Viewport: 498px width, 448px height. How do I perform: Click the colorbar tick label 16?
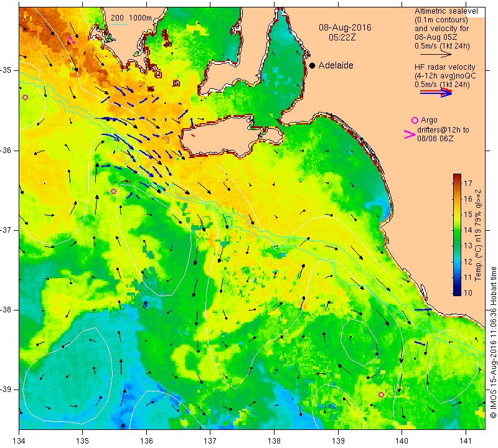[x=468, y=198]
